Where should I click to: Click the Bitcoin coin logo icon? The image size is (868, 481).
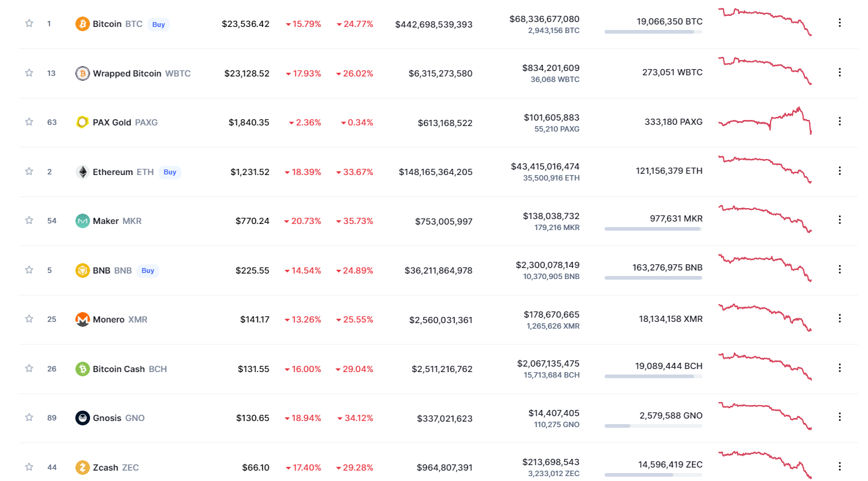[82, 24]
